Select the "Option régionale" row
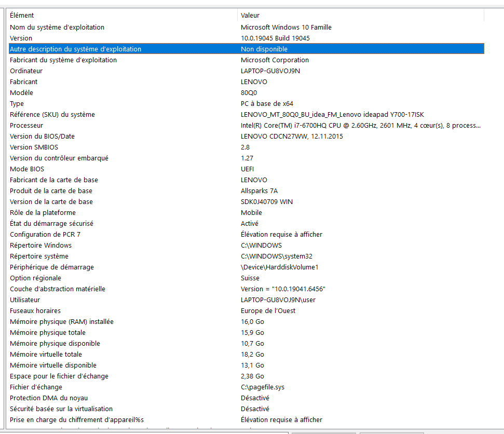 (246, 278)
